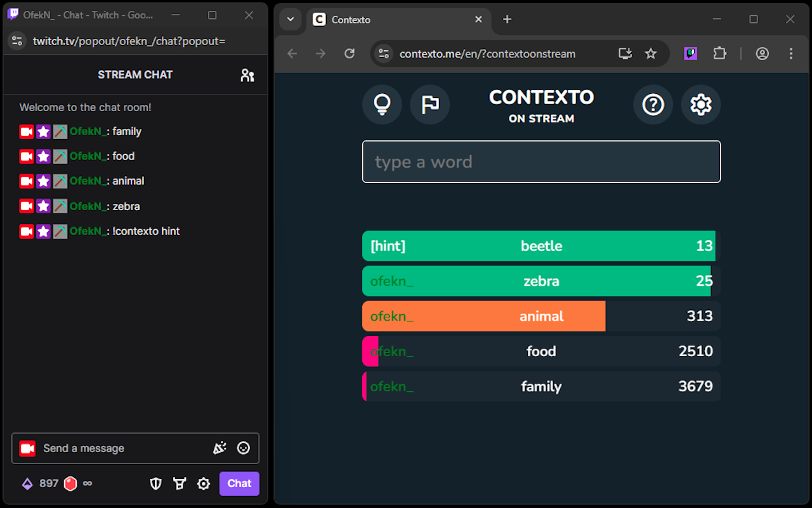Open the Twitch chat emote picker smiley

point(244,448)
